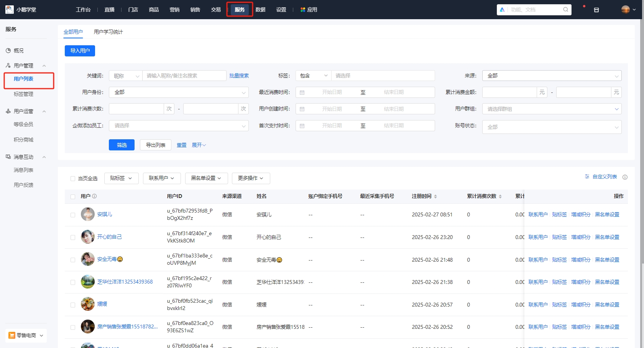
Task: Collapse the 用户管理 sidebar section
Action: pyautogui.click(x=44, y=65)
